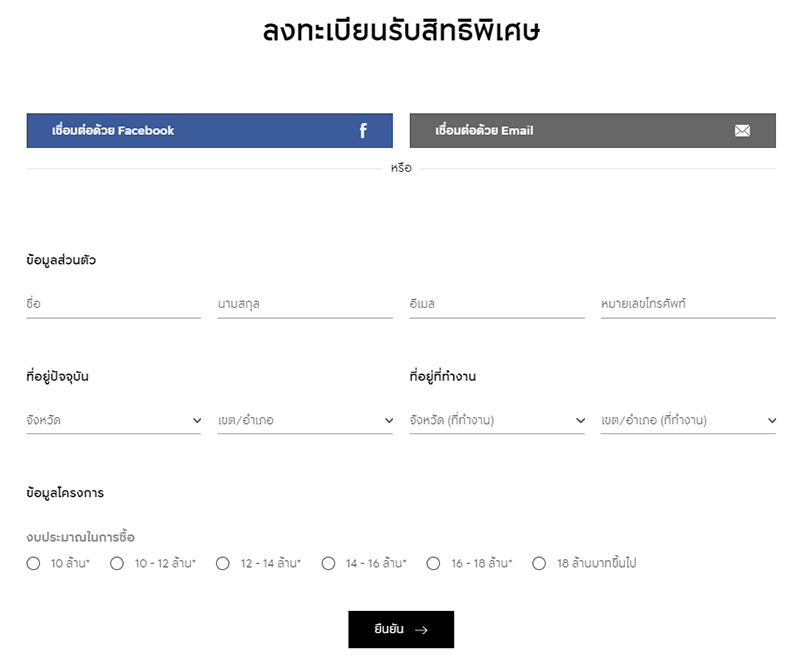Focus the หมายเลขโทรศัพท์ phone field
Screen dimensions: 800x670
point(688,304)
